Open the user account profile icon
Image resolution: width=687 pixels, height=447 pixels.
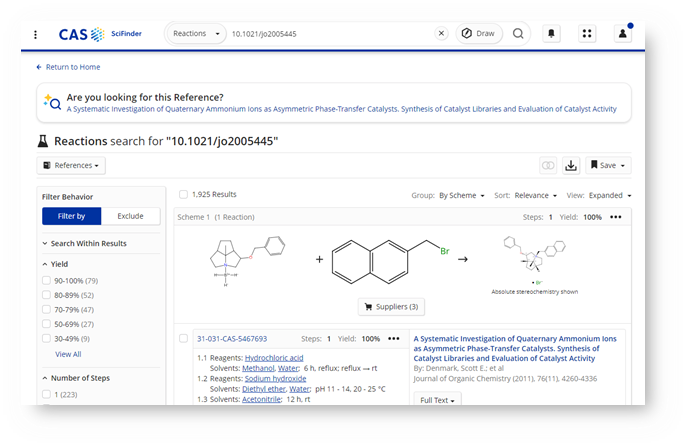tap(623, 33)
